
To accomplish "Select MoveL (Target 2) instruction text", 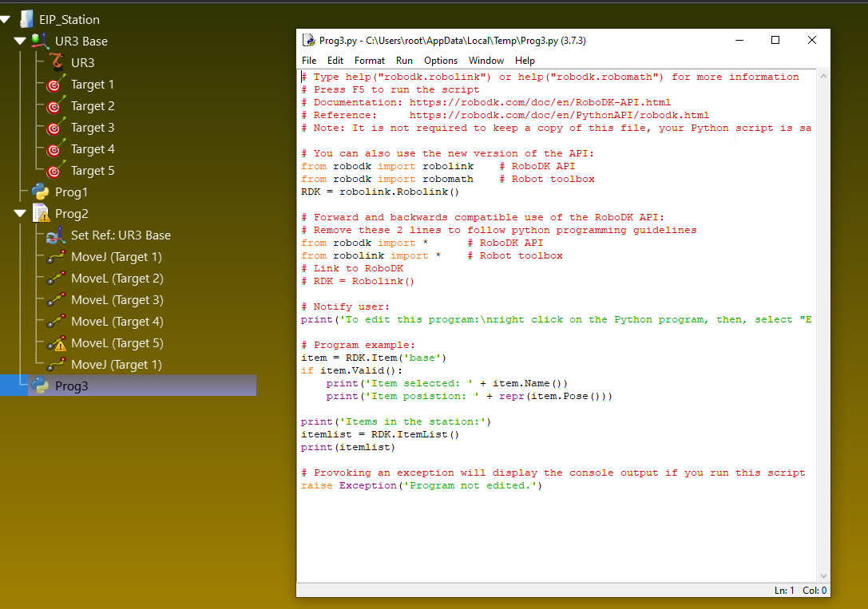I will [117, 279].
